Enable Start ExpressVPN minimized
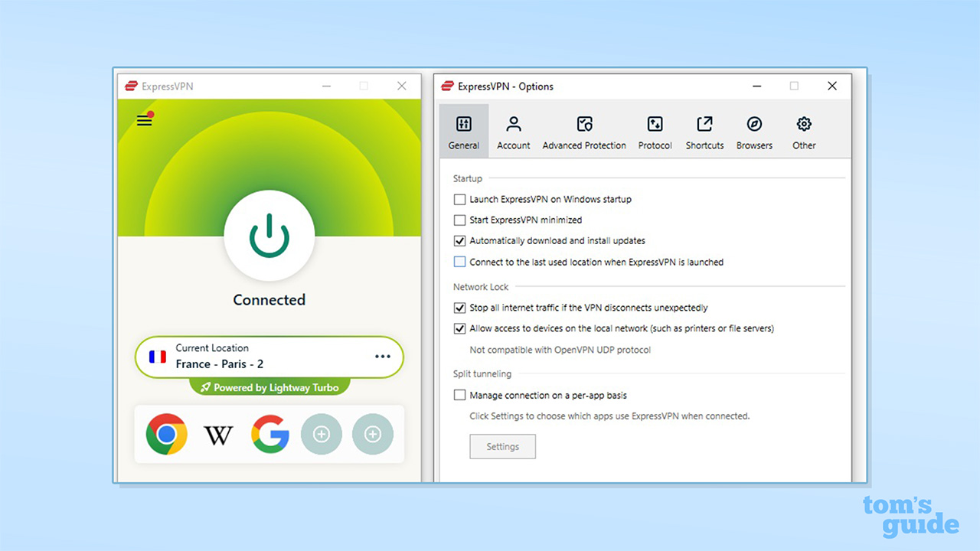 pyautogui.click(x=459, y=220)
